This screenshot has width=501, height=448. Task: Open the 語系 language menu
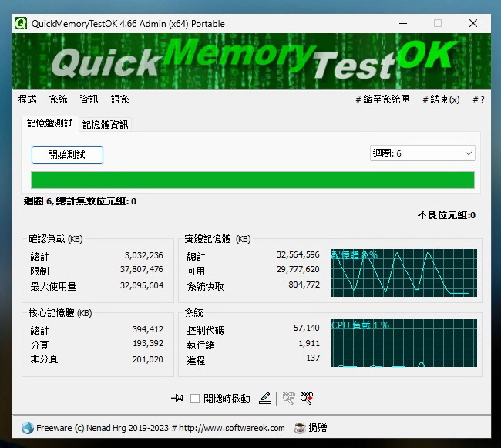pos(119,99)
